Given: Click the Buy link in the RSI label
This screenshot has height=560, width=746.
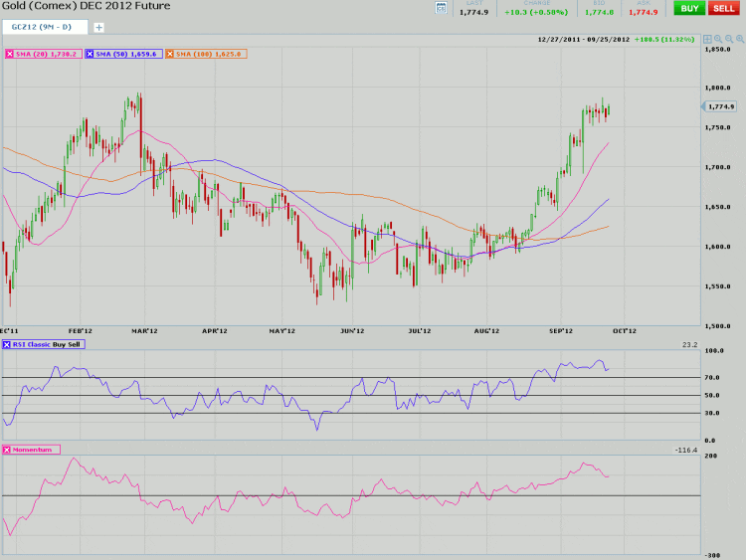Looking at the screenshot, I should [x=60, y=344].
